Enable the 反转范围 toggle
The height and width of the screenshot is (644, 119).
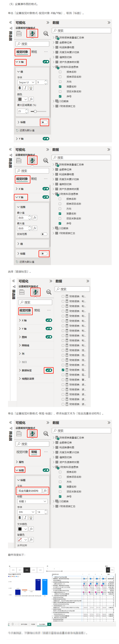(x=44, y=234)
